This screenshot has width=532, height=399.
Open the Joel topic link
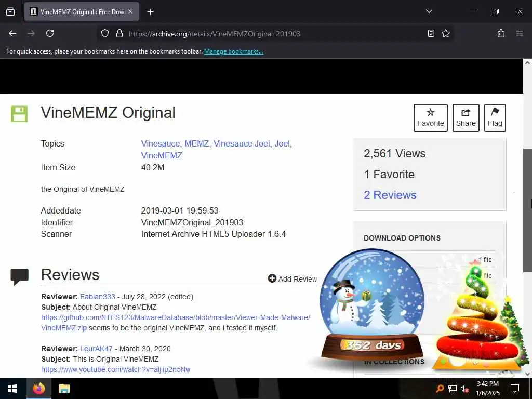[282, 143]
